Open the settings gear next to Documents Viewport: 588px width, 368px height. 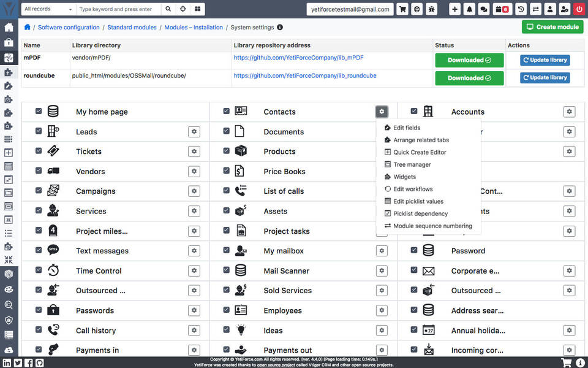click(x=382, y=131)
